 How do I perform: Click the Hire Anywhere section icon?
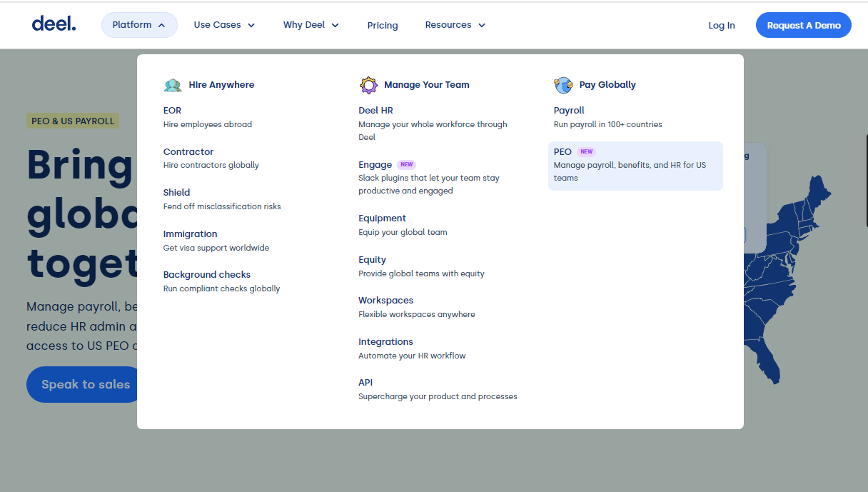pos(173,84)
